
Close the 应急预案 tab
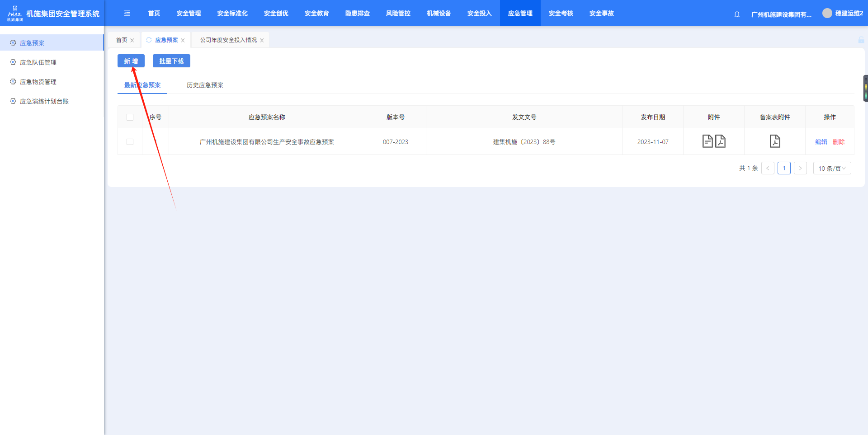[x=183, y=41]
